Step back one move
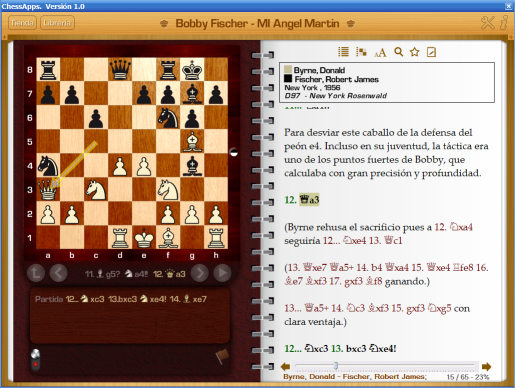 [59, 273]
